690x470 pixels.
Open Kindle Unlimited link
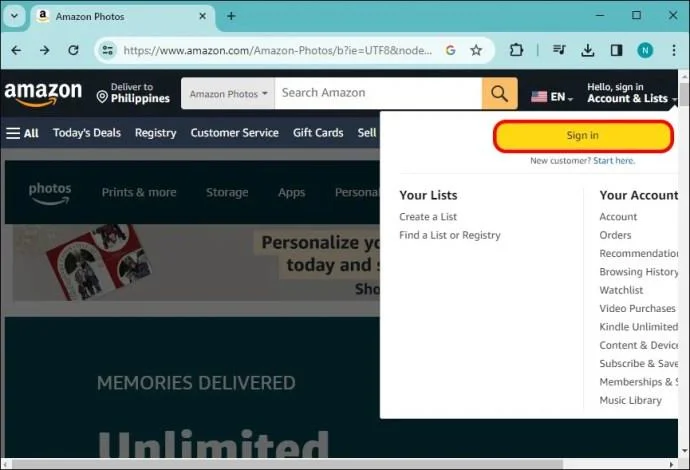click(639, 327)
